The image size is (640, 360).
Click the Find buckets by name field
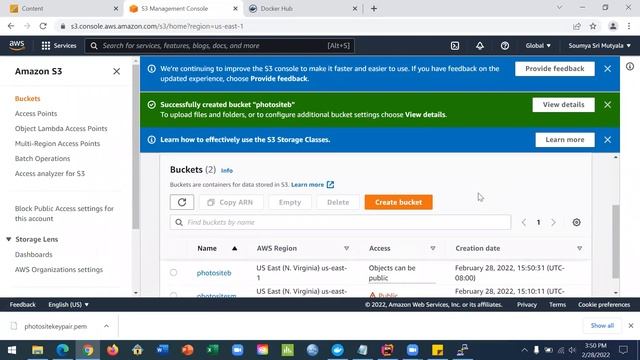340,222
